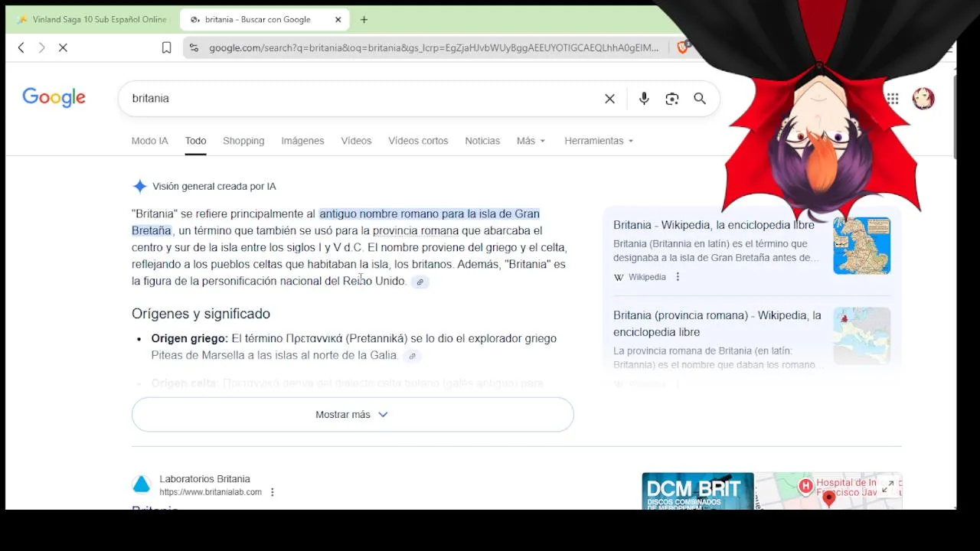
Task: Go back to the previous page
Action: [x=21, y=47]
